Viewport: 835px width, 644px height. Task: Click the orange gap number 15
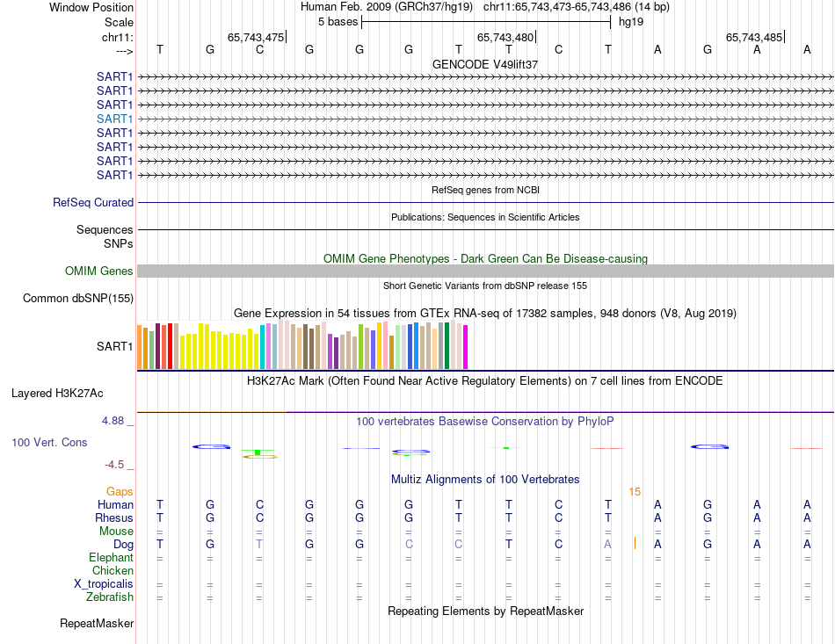coord(635,492)
